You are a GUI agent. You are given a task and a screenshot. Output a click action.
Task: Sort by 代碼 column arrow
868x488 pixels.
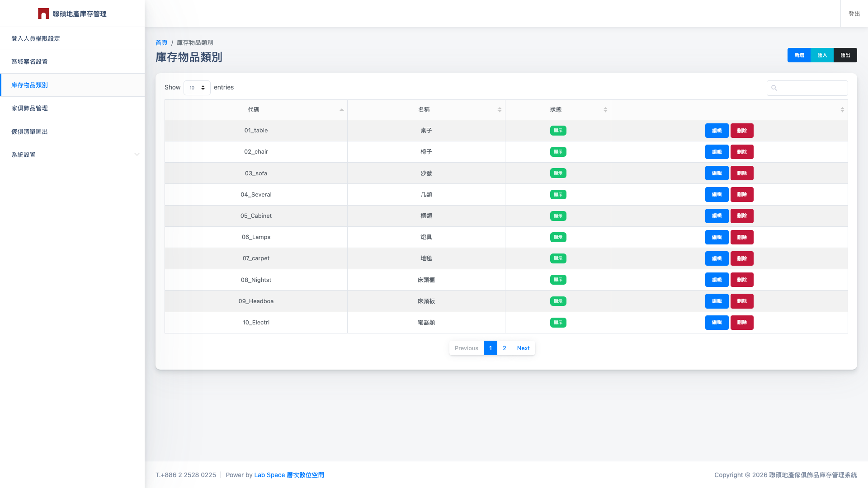[342, 110]
